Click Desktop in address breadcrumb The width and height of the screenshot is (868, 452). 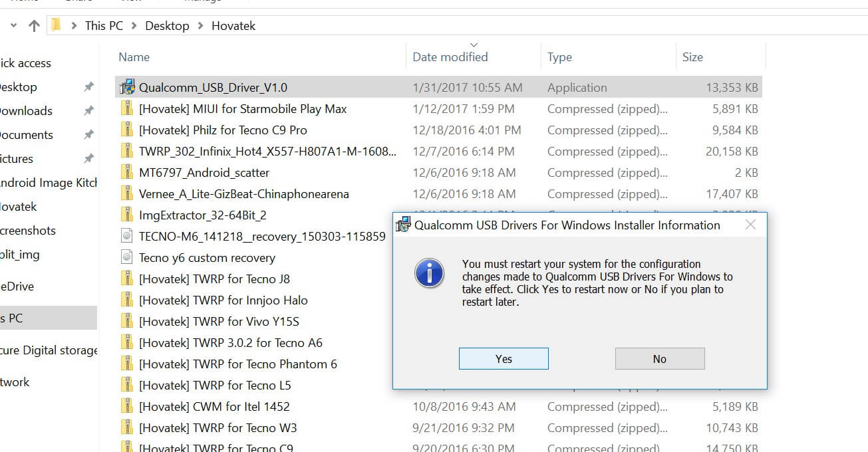(167, 26)
